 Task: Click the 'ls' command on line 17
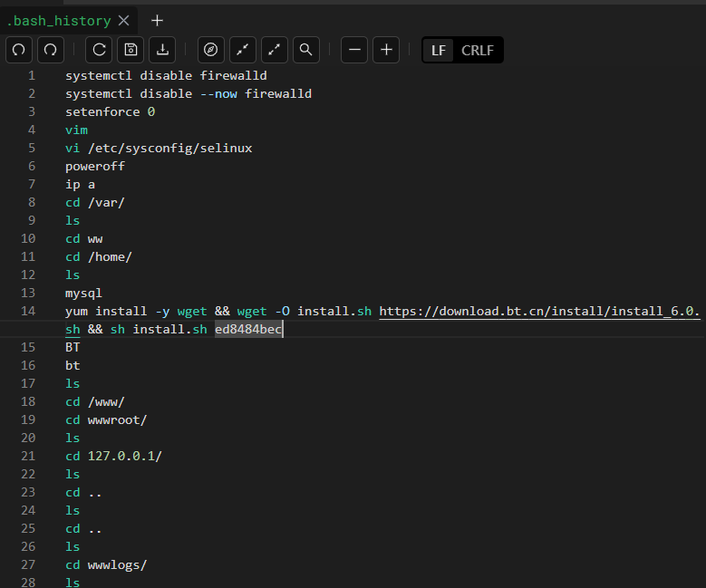[73, 383]
